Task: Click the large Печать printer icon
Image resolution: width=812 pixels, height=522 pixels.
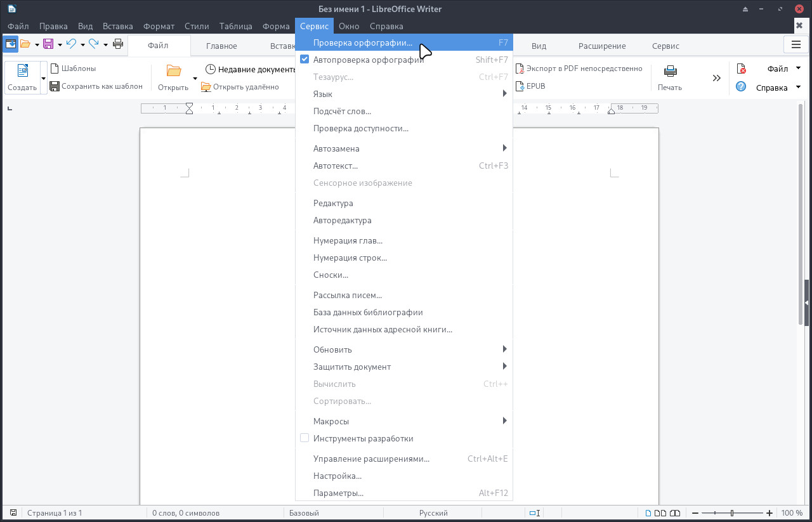Action: [x=671, y=71]
